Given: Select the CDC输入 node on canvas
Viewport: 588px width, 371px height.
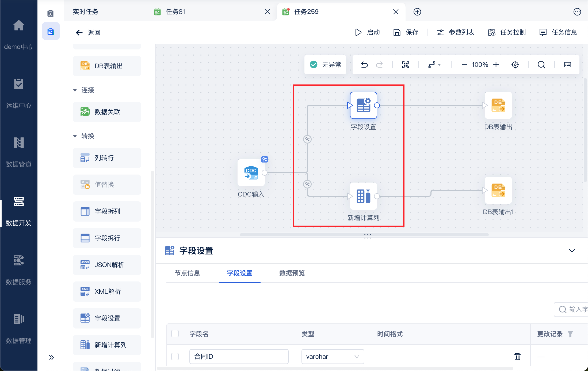Looking at the screenshot, I should 251,173.
